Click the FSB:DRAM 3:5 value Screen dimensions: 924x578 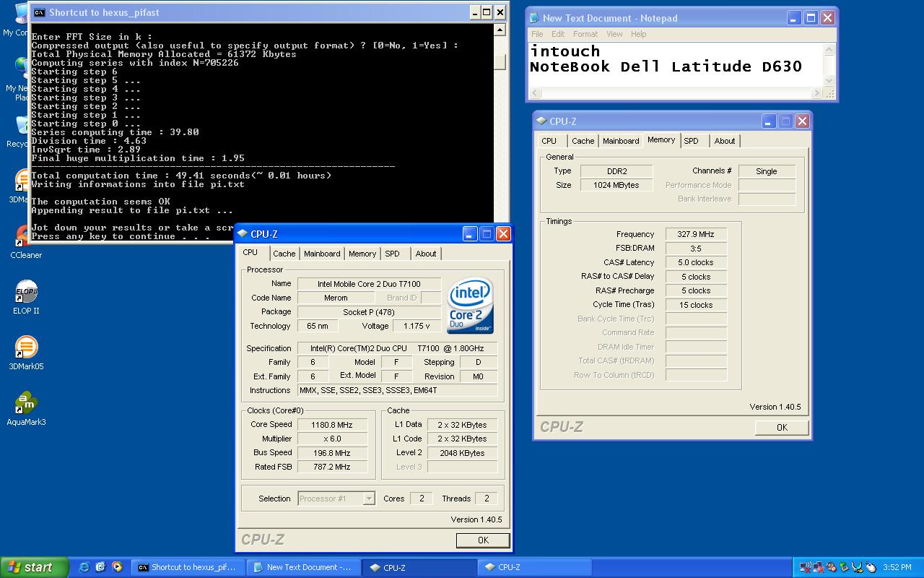pyautogui.click(x=696, y=249)
